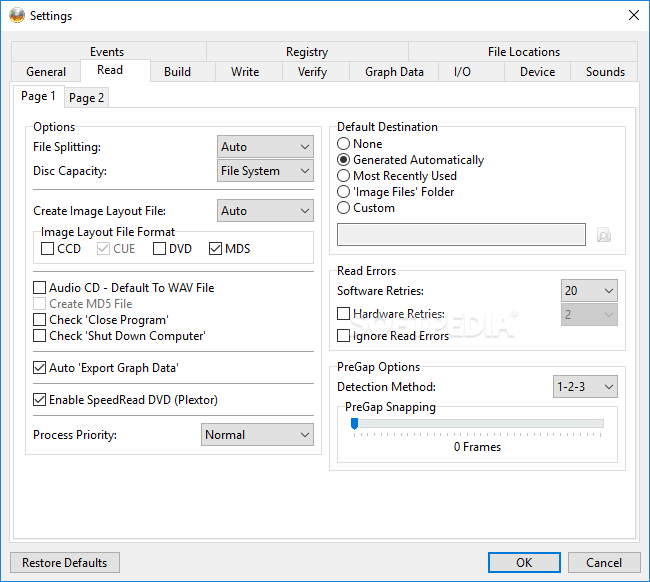Open the File Locations tab
The width and height of the screenshot is (650, 582).
point(524,51)
